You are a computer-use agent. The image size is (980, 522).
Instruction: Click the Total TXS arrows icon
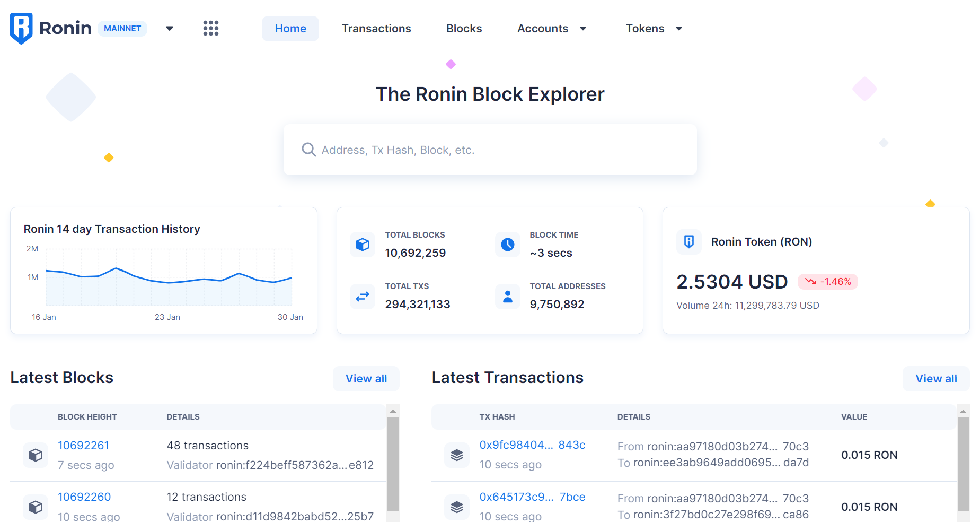coord(363,297)
